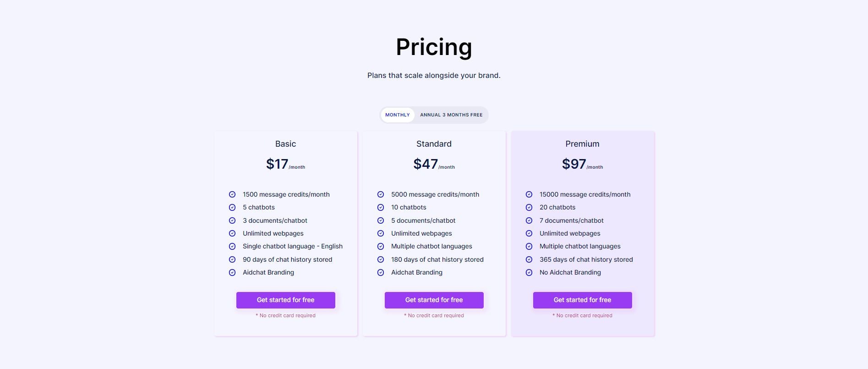The height and width of the screenshot is (369, 868).
Task: Select the Standard plan $47 price
Action: (x=426, y=164)
